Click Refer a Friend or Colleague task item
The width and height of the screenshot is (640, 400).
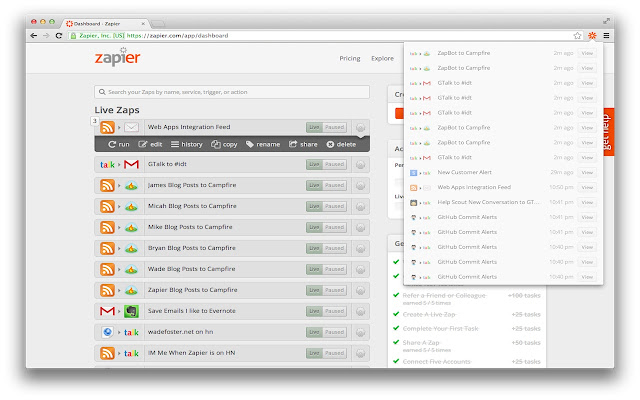[444, 296]
